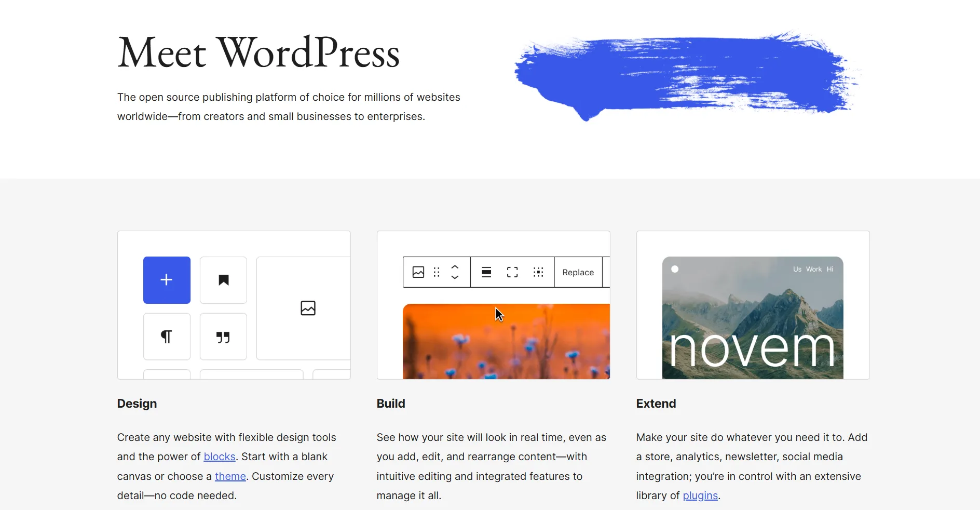Click the bookmark block icon
Image resolution: width=980 pixels, height=510 pixels.
coord(223,280)
